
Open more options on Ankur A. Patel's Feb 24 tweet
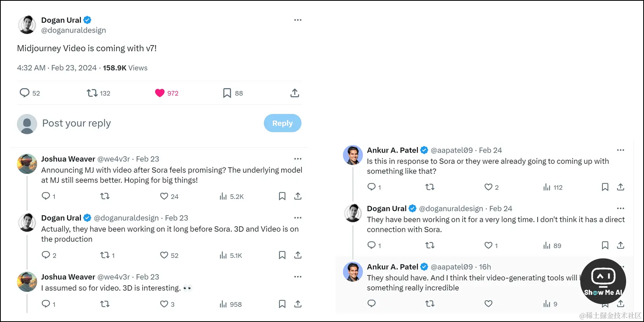click(x=621, y=150)
